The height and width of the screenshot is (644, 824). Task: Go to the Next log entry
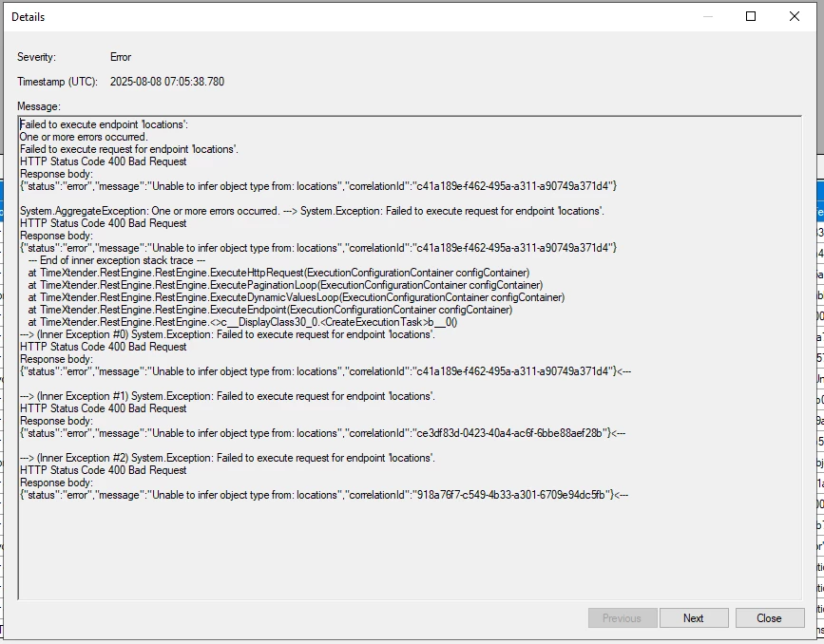[x=694, y=618]
